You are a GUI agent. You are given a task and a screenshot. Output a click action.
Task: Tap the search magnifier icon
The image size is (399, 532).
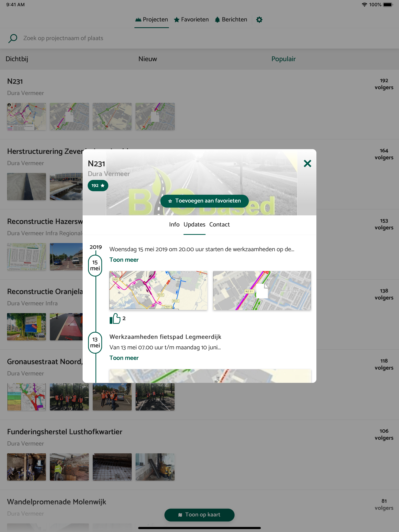pos(13,38)
